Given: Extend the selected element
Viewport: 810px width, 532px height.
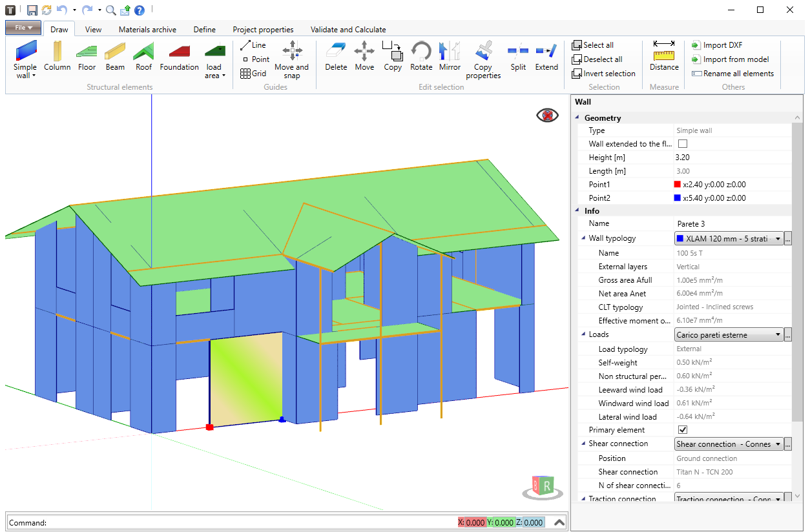Looking at the screenshot, I should [546, 56].
